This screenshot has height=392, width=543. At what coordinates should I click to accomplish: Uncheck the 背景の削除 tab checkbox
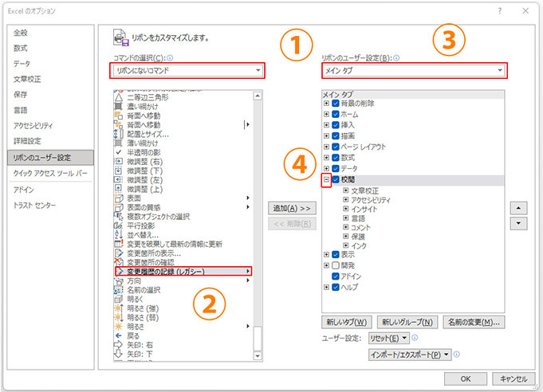tap(335, 103)
